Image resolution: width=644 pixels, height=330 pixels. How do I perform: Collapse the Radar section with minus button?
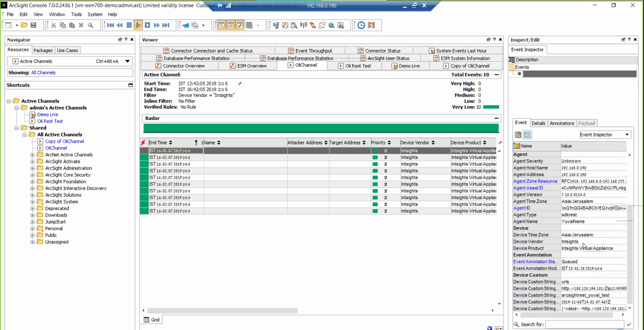[x=496, y=118]
